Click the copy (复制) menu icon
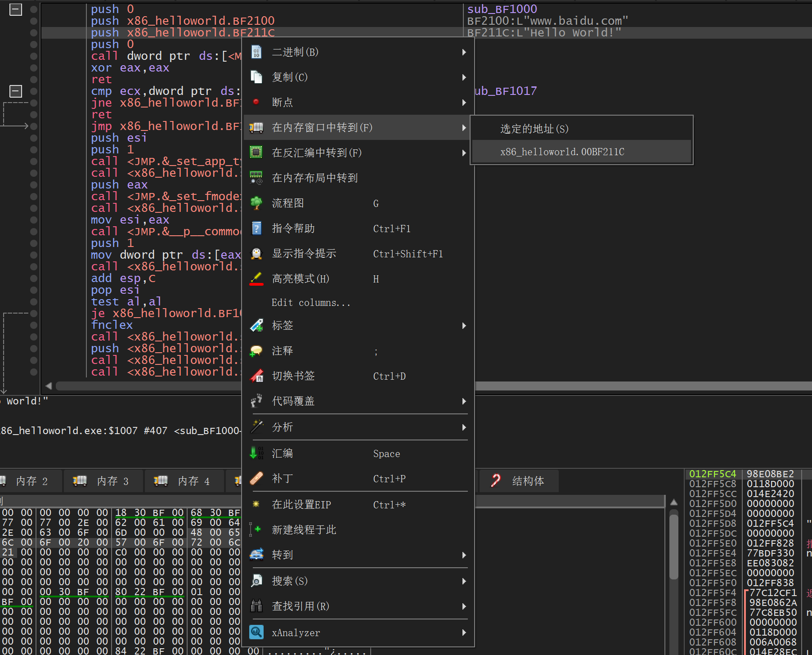This screenshot has width=812, height=655. pos(256,77)
